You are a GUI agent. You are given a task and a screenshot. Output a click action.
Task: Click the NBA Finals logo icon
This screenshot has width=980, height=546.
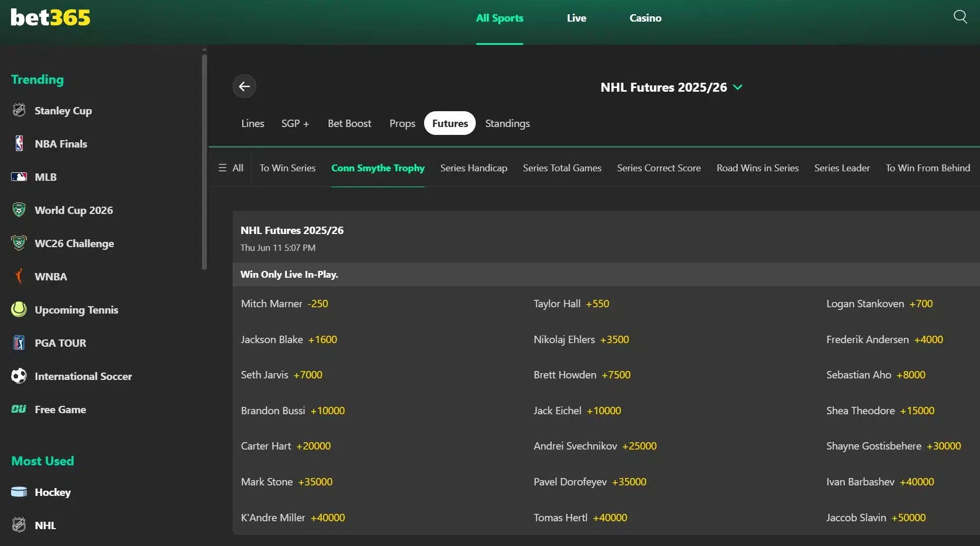coord(19,143)
